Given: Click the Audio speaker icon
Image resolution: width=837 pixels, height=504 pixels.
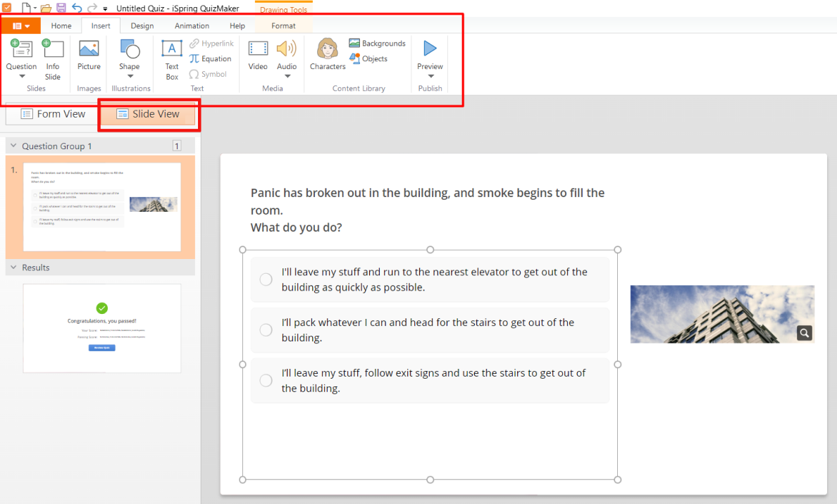Looking at the screenshot, I should click(287, 49).
